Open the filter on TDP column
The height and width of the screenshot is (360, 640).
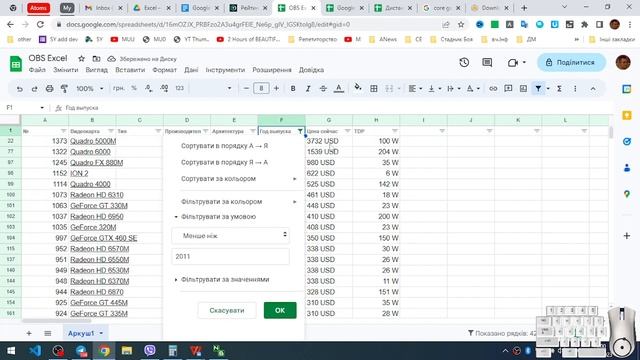coord(395,131)
